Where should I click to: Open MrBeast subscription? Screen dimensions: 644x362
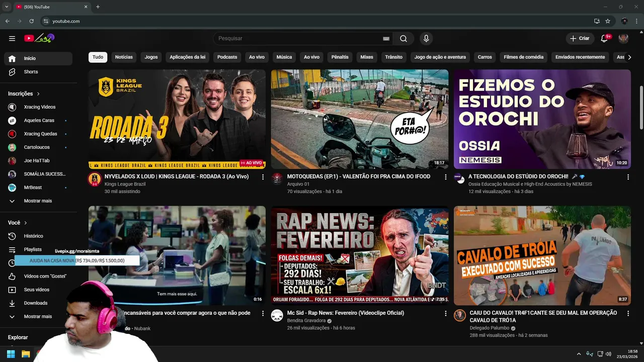38,188
